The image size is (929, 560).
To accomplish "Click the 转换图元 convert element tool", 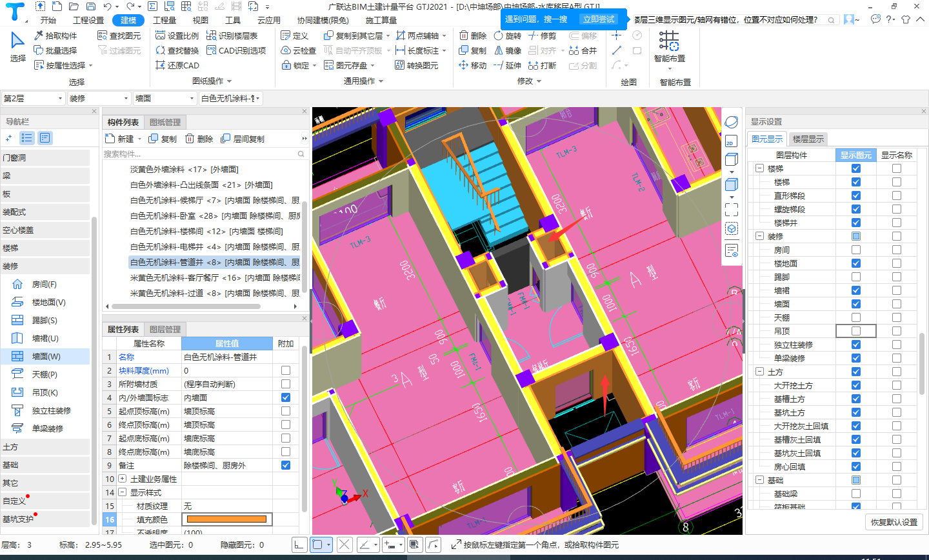I will (417, 65).
